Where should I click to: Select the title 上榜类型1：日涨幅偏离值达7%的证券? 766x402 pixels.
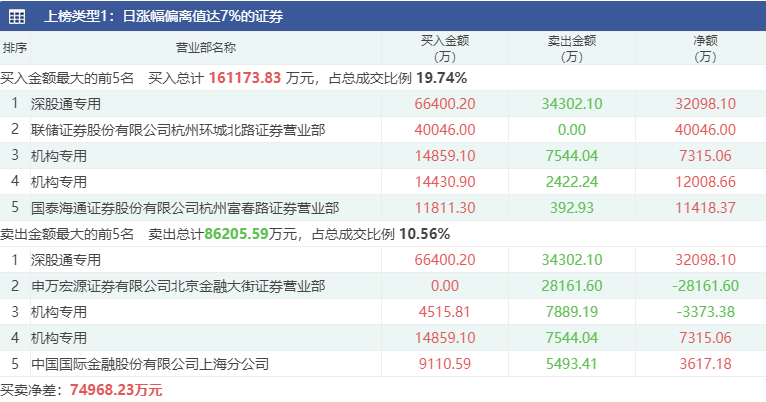coord(164,16)
